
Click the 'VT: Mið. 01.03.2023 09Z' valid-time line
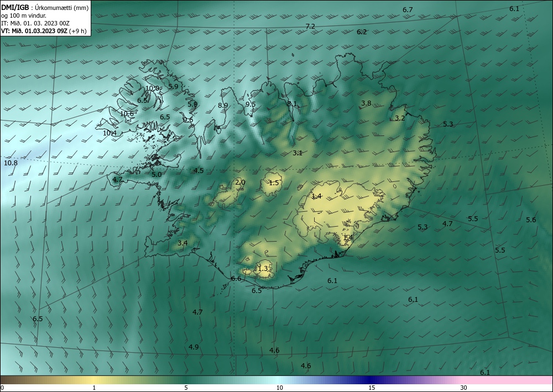(35, 30)
